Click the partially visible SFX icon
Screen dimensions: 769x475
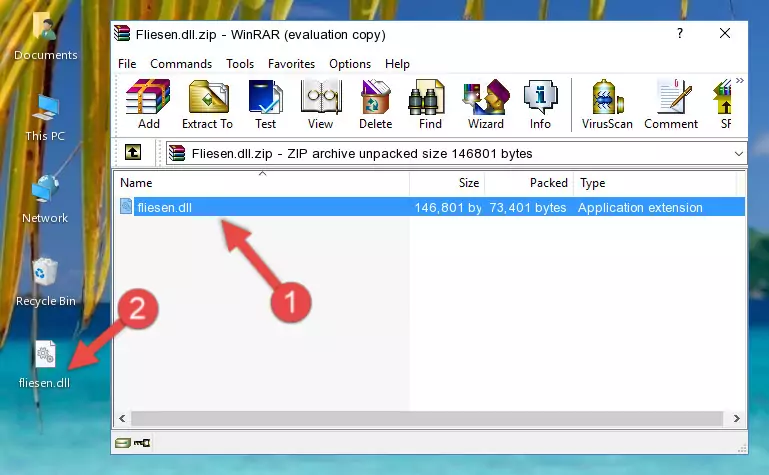coord(723,104)
